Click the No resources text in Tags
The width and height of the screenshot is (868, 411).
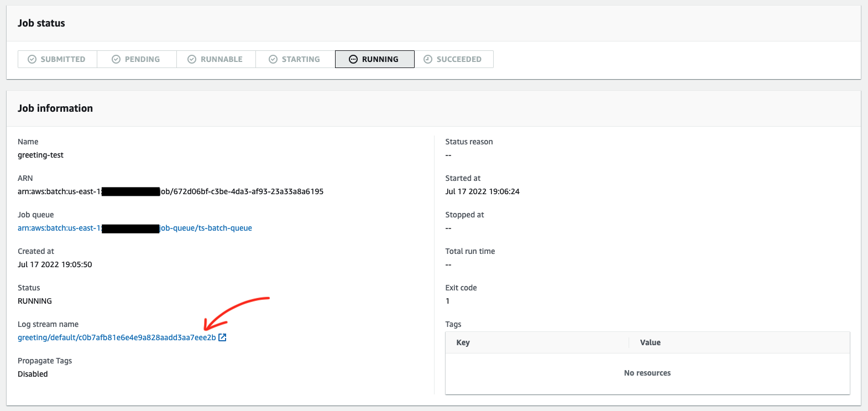pyautogui.click(x=647, y=373)
